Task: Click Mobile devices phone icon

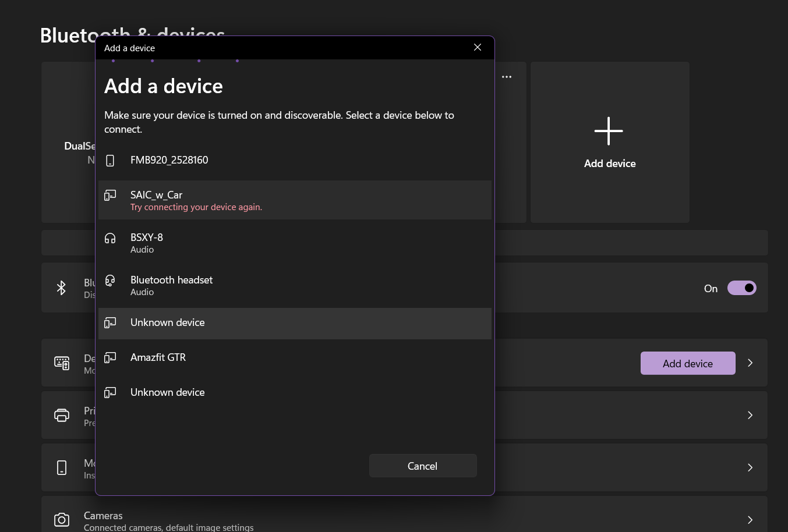Action: pyautogui.click(x=62, y=467)
